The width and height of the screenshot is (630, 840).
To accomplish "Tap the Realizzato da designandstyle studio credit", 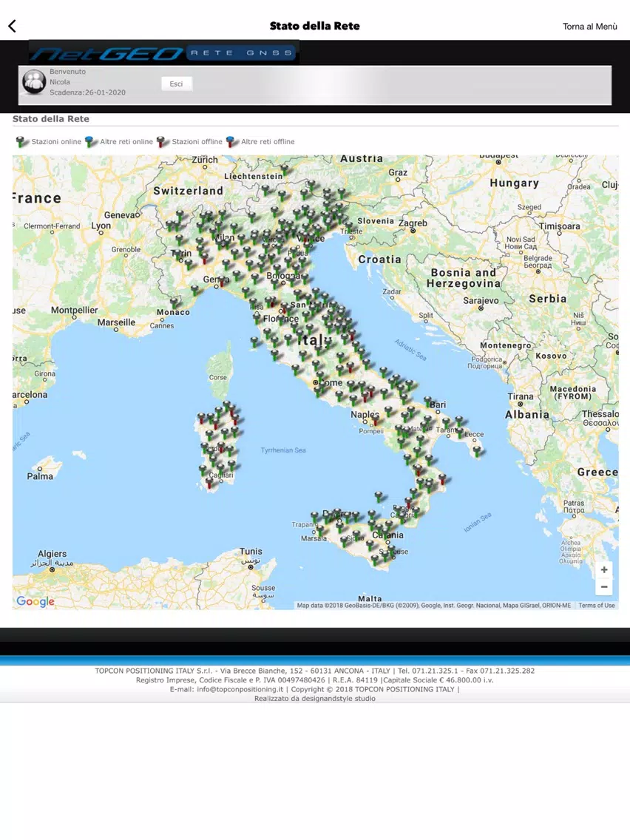I will coord(315,699).
